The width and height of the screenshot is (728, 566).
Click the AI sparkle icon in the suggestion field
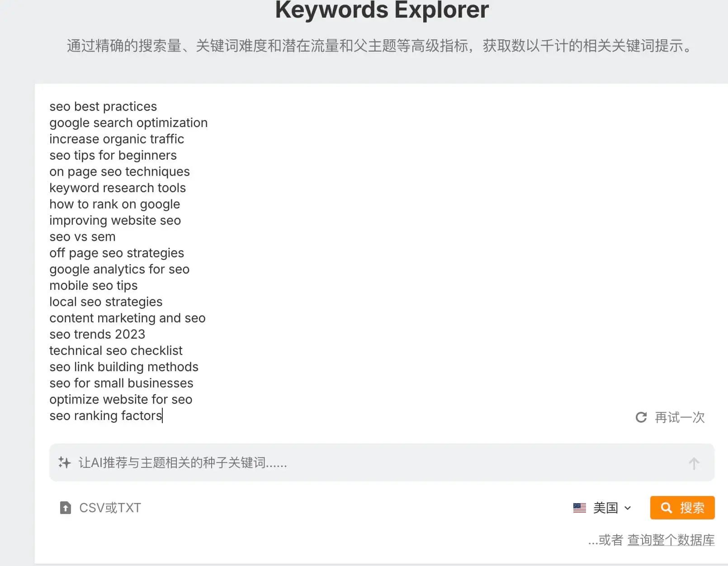65,462
